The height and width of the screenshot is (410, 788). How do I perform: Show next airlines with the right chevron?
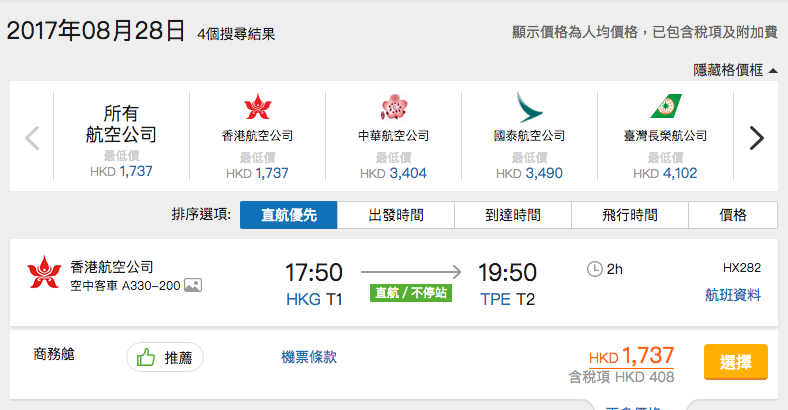756,138
